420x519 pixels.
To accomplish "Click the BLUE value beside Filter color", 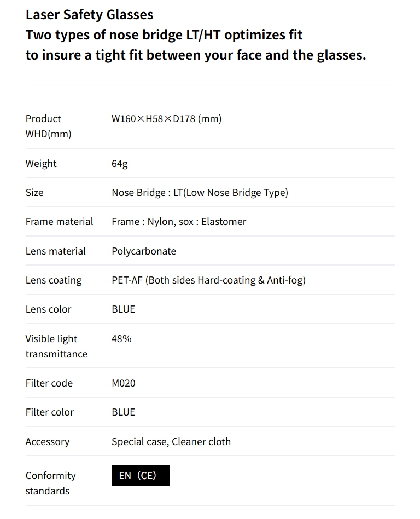I will coord(123,412).
